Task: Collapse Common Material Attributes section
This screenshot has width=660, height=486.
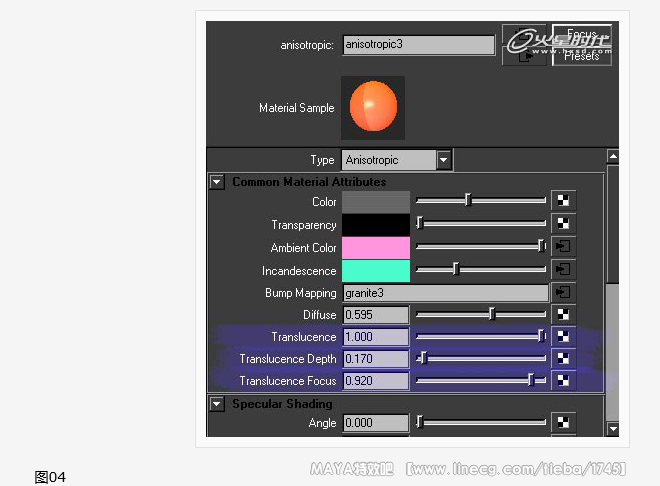Action: tap(217, 182)
